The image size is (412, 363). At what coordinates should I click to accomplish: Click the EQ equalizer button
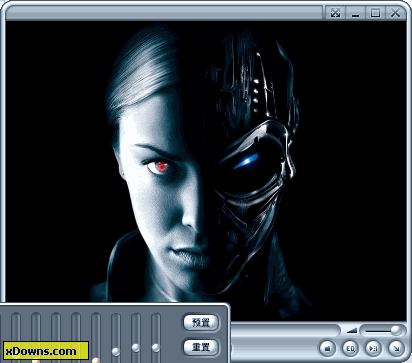[350, 348]
